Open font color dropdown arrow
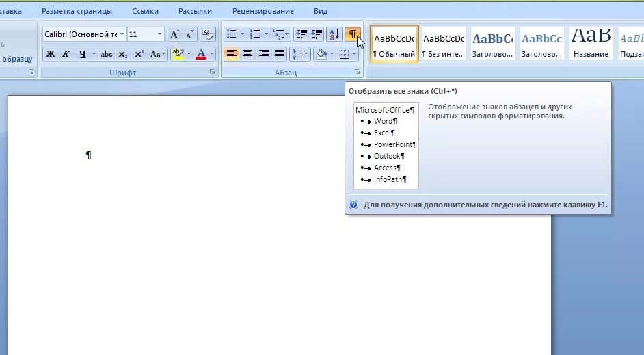Screen dimensions: 644x355 (x=211, y=54)
